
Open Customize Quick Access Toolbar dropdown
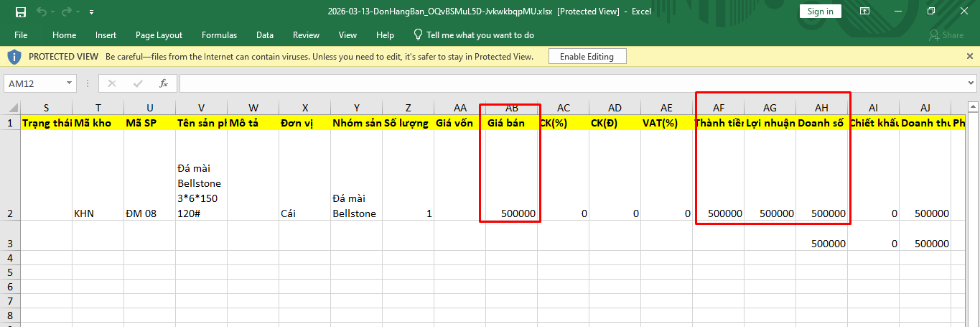[x=91, y=12]
